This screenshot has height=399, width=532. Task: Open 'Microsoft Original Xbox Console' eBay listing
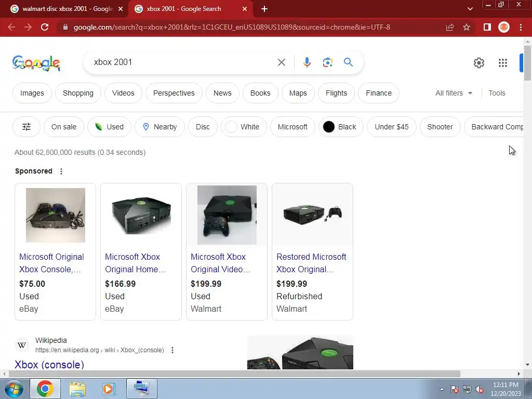tap(51, 263)
